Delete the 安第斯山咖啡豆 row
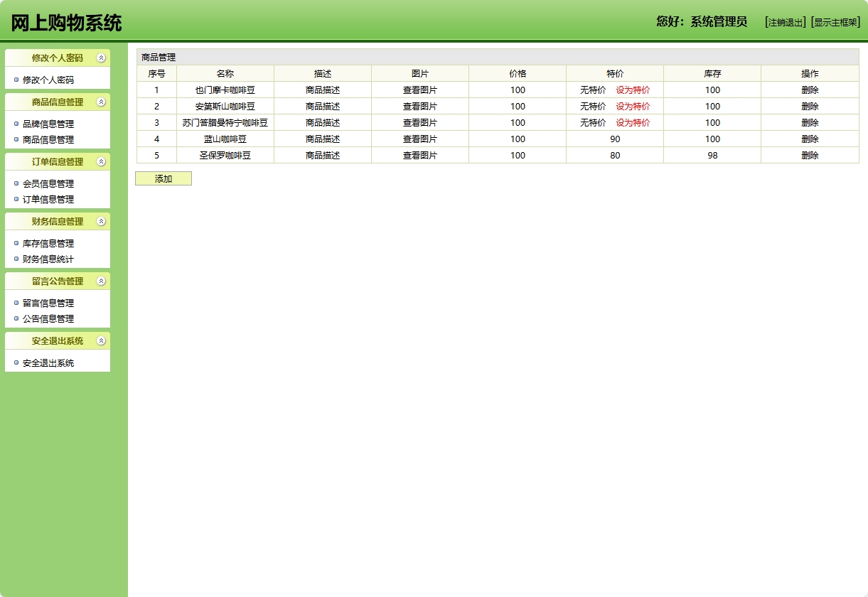Viewport: 868px width, 597px height. tap(810, 106)
